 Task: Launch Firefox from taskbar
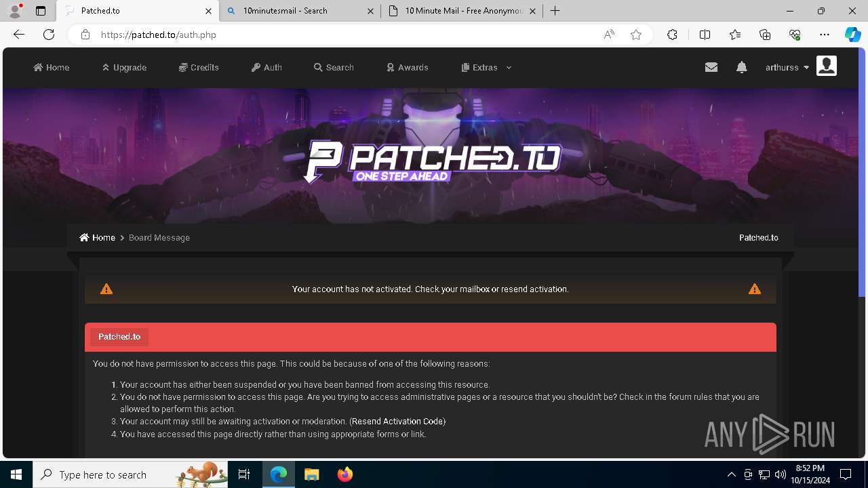[x=344, y=474]
